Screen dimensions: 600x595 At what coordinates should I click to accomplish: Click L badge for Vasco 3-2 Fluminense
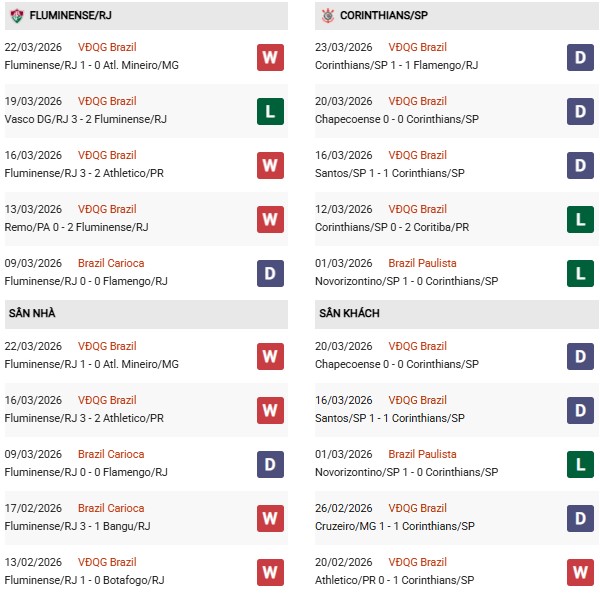[x=270, y=111]
